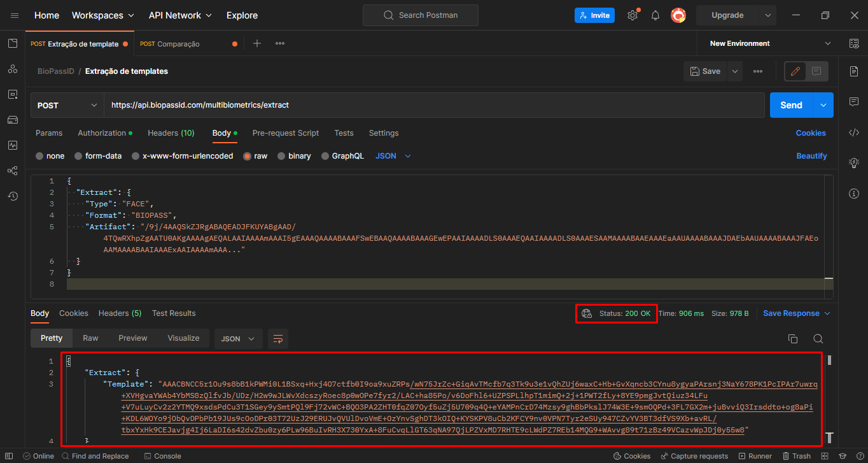The width and height of the screenshot is (868, 463).
Task: Open Save options dropdown arrow
Action: 735,71
